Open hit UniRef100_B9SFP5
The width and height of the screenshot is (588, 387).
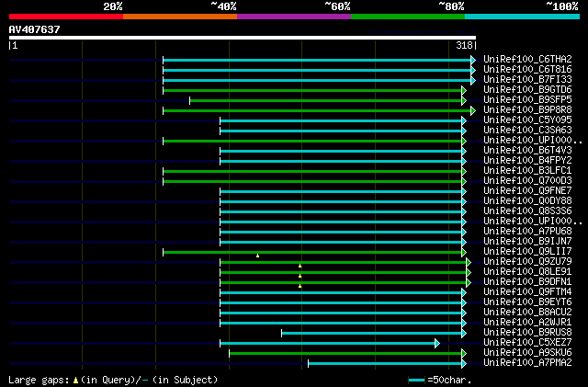click(x=527, y=100)
